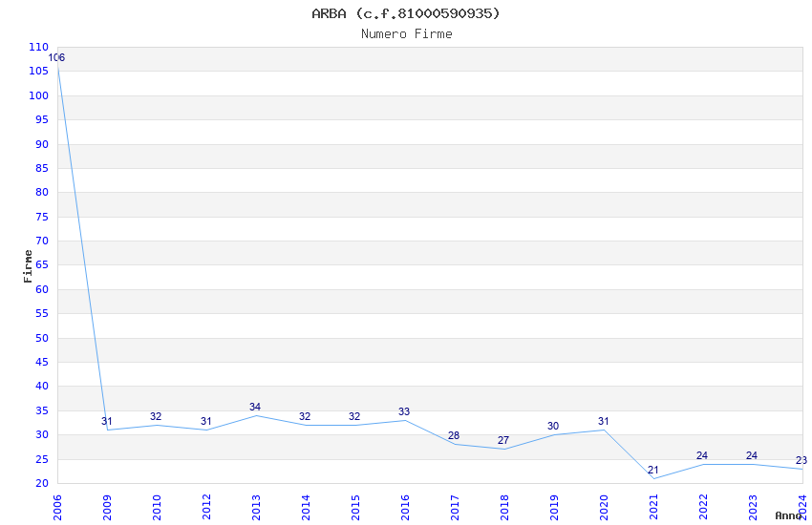The height and width of the screenshot is (525, 812).
Task: Click y-axis tick value 30
Action: click(x=42, y=435)
